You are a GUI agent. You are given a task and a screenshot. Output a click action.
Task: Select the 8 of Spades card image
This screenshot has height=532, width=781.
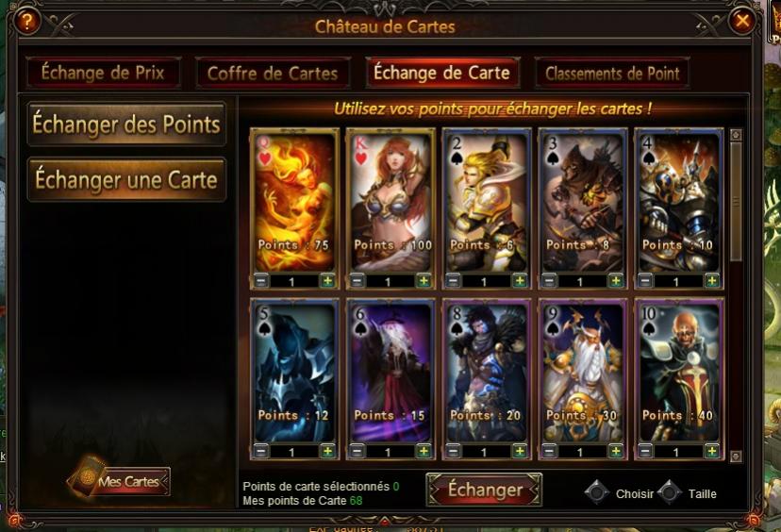pyautogui.click(x=487, y=372)
